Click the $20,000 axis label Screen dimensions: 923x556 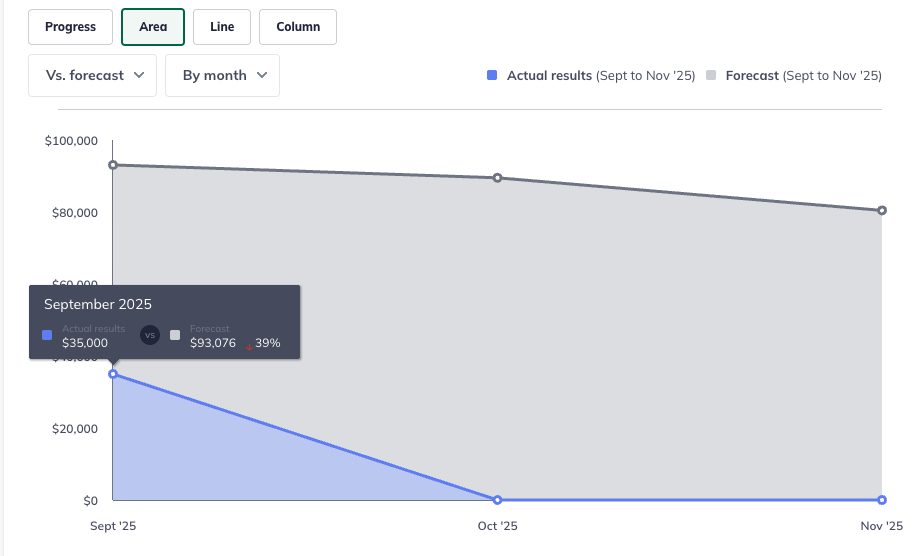click(75, 429)
